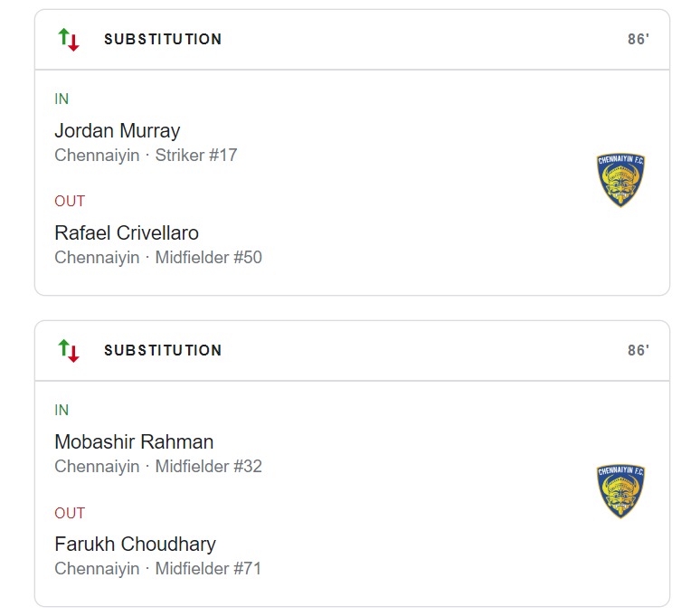Click Chennaiyin FC crest beside Jordan Murray
Screen dimensions: 681x616
[620, 180]
